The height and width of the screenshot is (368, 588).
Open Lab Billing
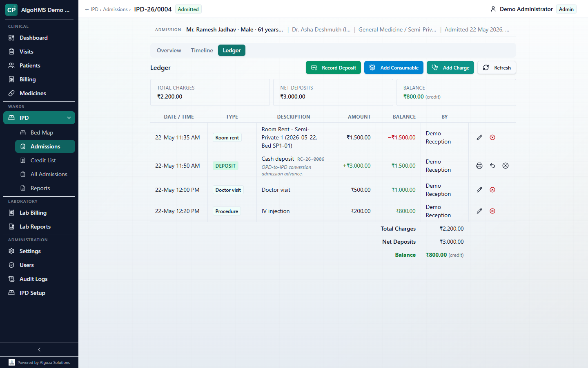tap(39, 213)
